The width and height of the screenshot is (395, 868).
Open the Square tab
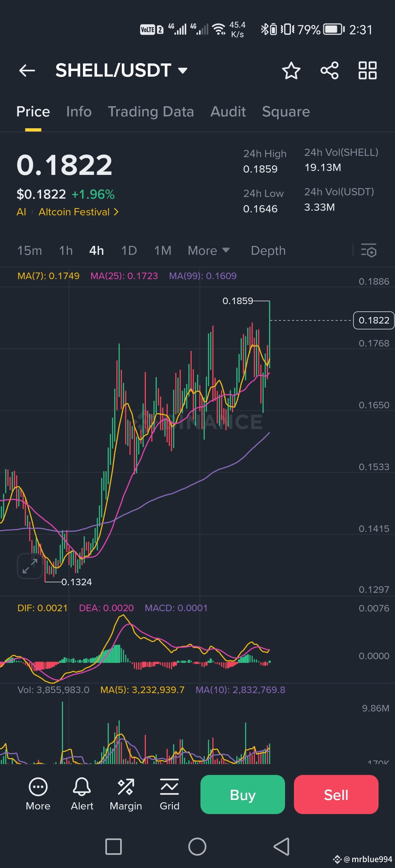click(286, 111)
